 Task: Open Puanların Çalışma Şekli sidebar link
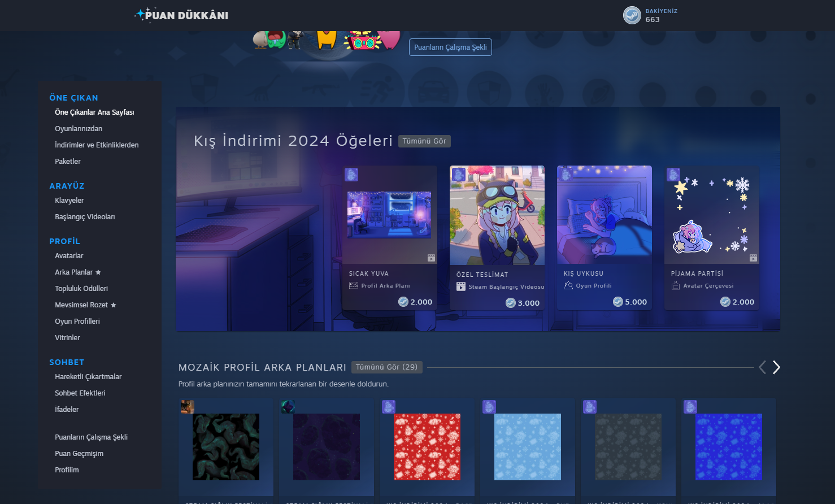point(92,437)
